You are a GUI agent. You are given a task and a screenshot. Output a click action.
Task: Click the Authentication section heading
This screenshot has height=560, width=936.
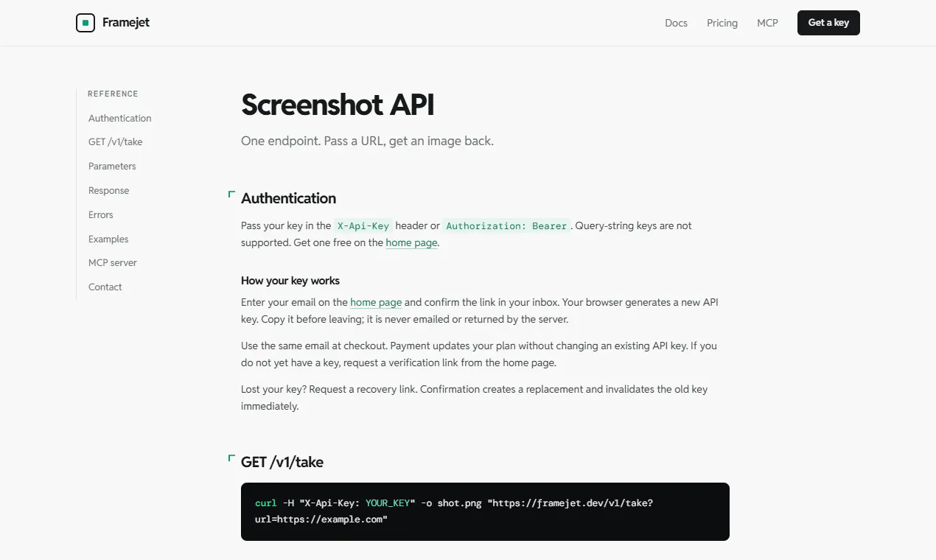pos(288,198)
